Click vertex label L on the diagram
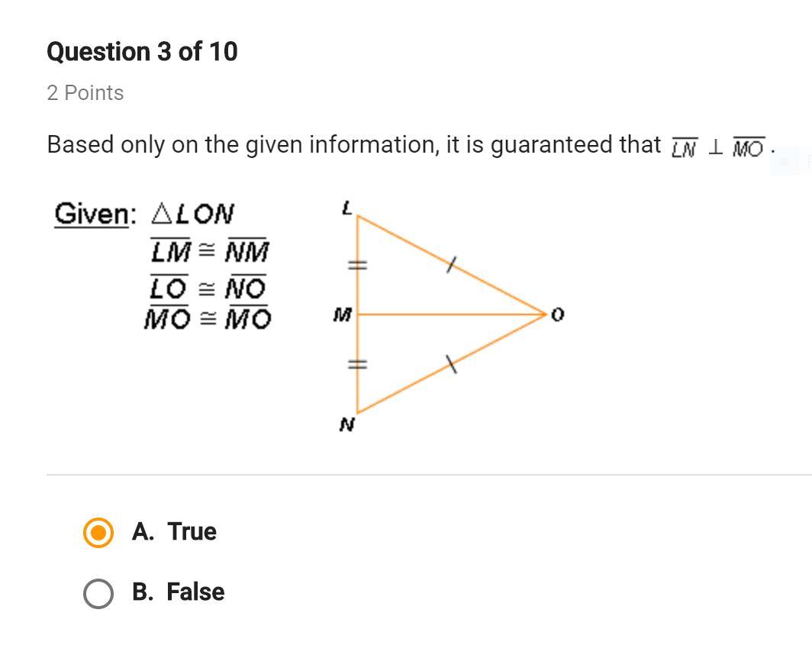This screenshot has height=658, width=812. click(x=347, y=209)
